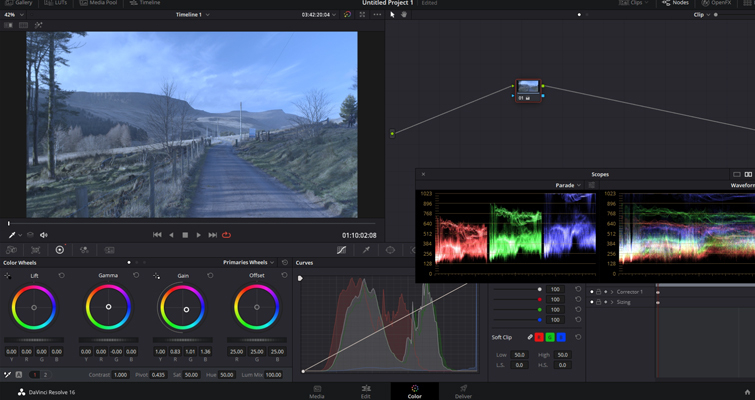Reset the Gain color wheel
Image resolution: width=755 pixels, height=400 pixels.
(x=210, y=275)
